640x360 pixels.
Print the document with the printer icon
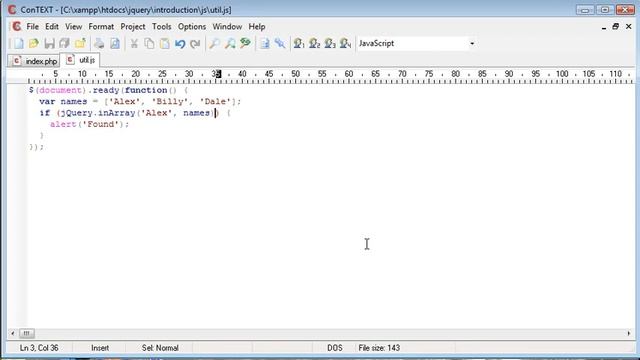(99, 43)
